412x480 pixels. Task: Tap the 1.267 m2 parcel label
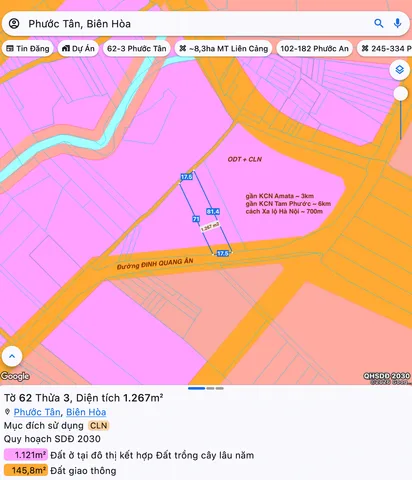pyautogui.click(x=210, y=227)
